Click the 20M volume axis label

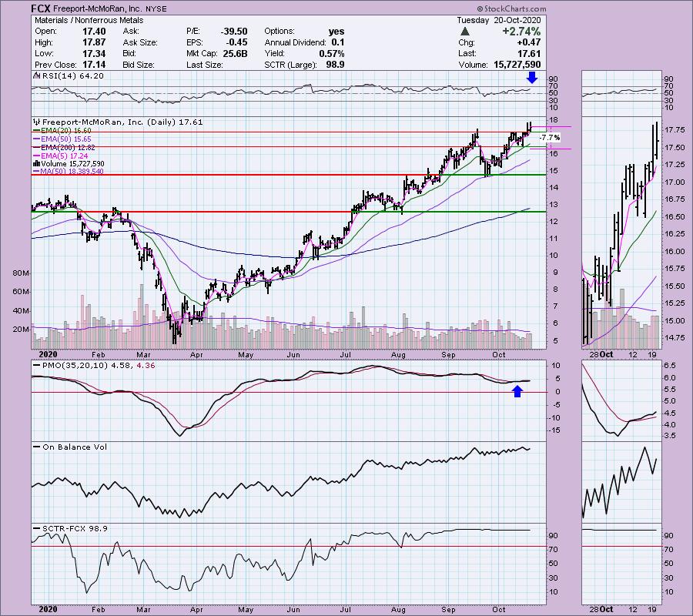[20, 330]
